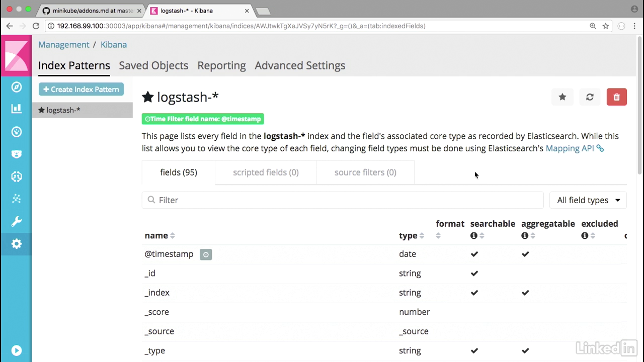This screenshot has width=644, height=362.
Task: Select the logstash-* pattern in the list
Action: point(83,110)
